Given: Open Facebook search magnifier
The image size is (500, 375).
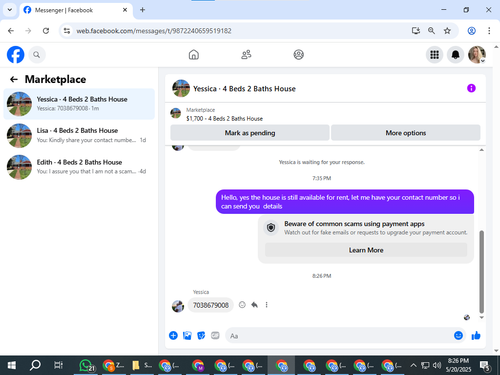Looking at the screenshot, I should [x=37, y=55].
